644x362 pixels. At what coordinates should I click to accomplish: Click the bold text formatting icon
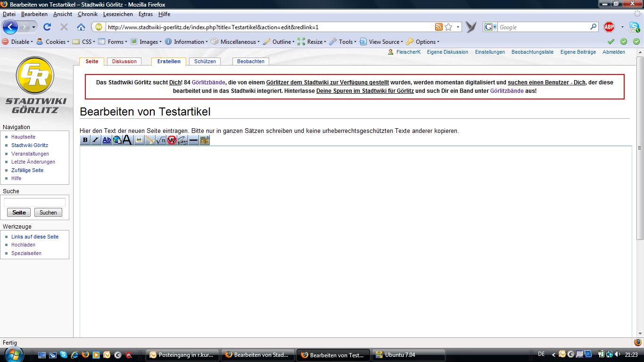[85, 140]
